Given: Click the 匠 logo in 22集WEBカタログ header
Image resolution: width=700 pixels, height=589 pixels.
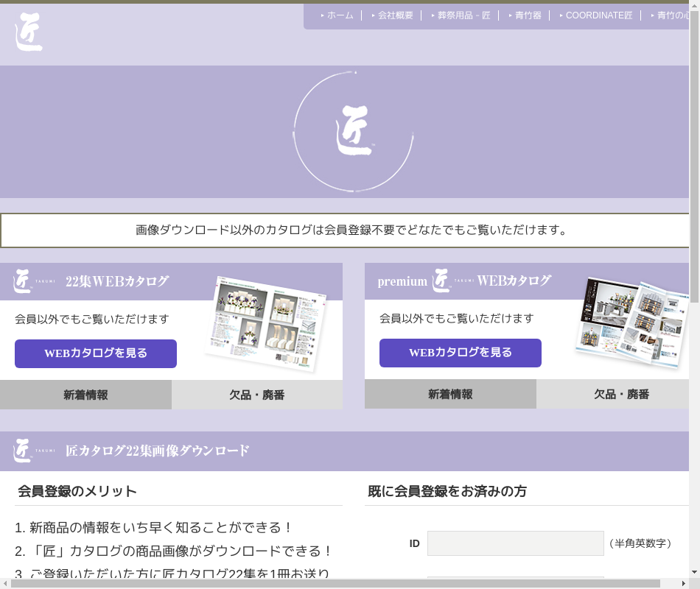Looking at the screenshot, I should point(24,281).
